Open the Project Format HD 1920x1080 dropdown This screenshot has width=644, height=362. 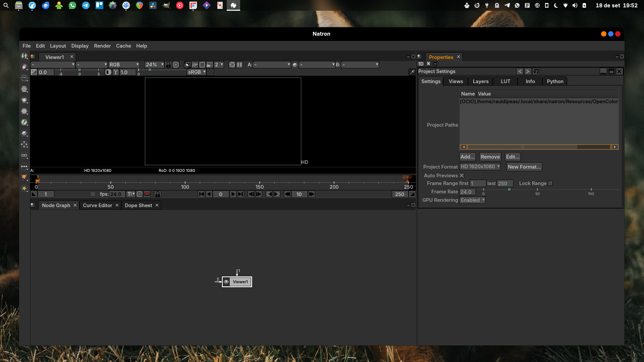coord(480,167)
